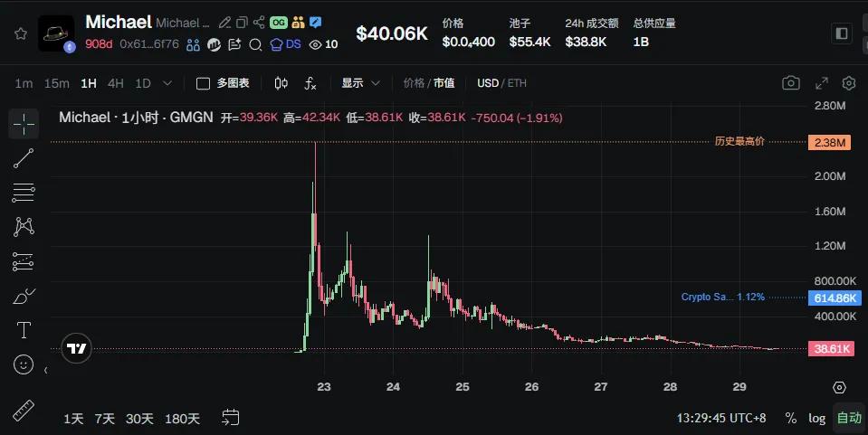Open the emoji icons tool
The height and width of the screenshot is (435, 868).
[x=24, y=364]
